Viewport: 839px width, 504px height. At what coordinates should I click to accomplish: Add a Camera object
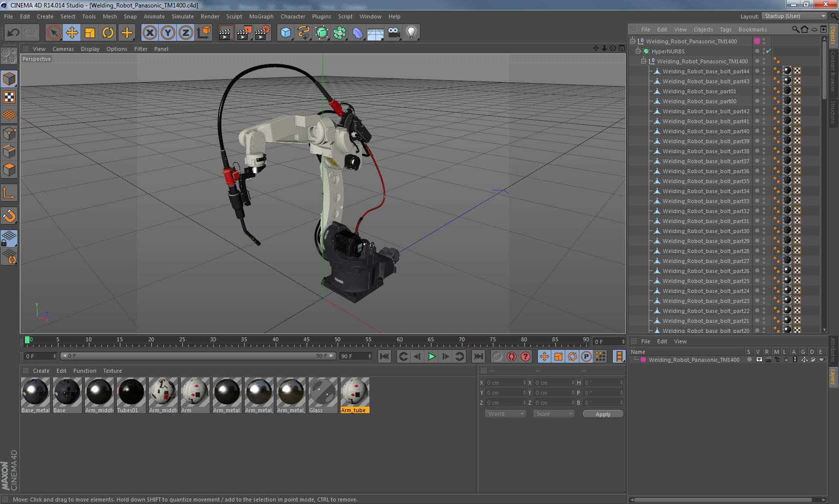[394, 33]
